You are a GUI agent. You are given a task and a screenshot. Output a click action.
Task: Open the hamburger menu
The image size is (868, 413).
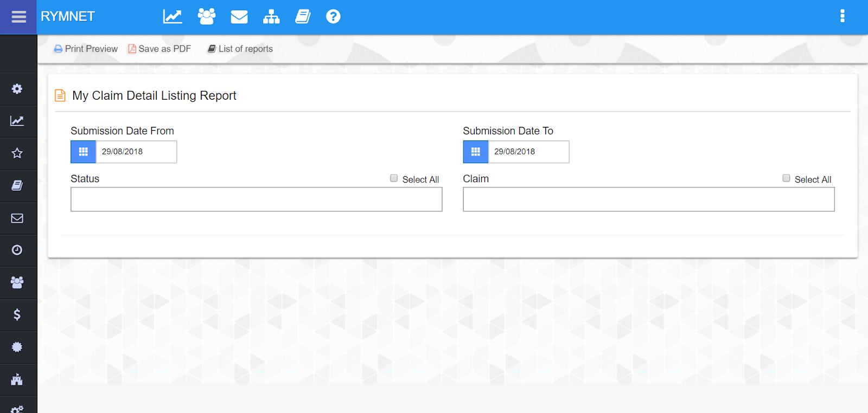[x=18, y=17]
